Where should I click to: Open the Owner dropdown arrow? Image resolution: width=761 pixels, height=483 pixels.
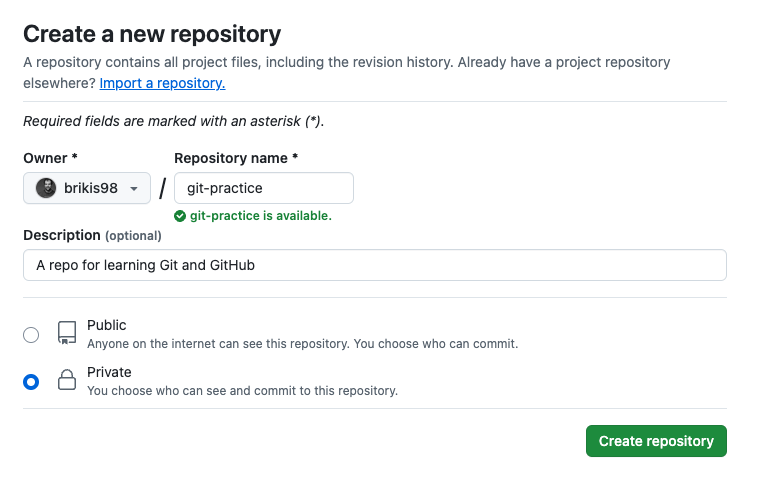tap(134, 189)
